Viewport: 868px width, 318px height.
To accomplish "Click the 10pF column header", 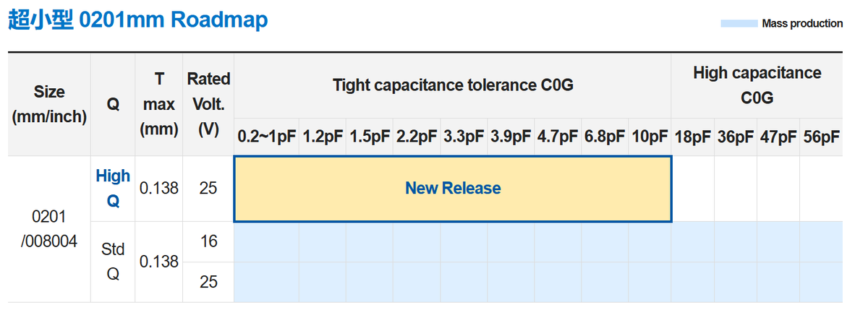I will 650,137.
